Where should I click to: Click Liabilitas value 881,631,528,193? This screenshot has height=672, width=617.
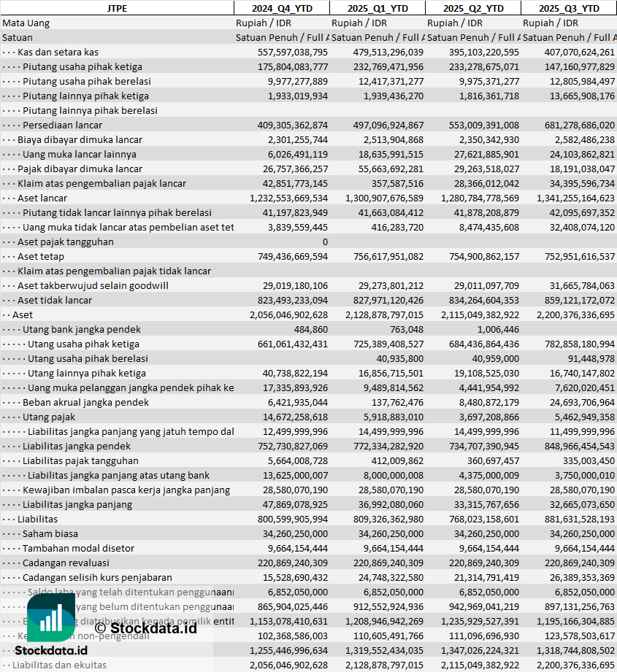(579, 519)
